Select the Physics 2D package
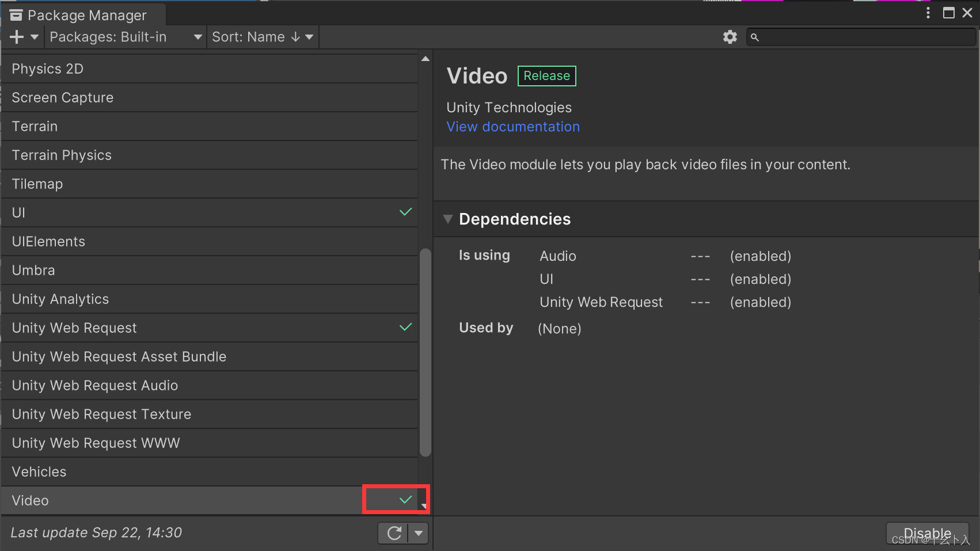Screen dimensions: 980x551 coord(210,69)
